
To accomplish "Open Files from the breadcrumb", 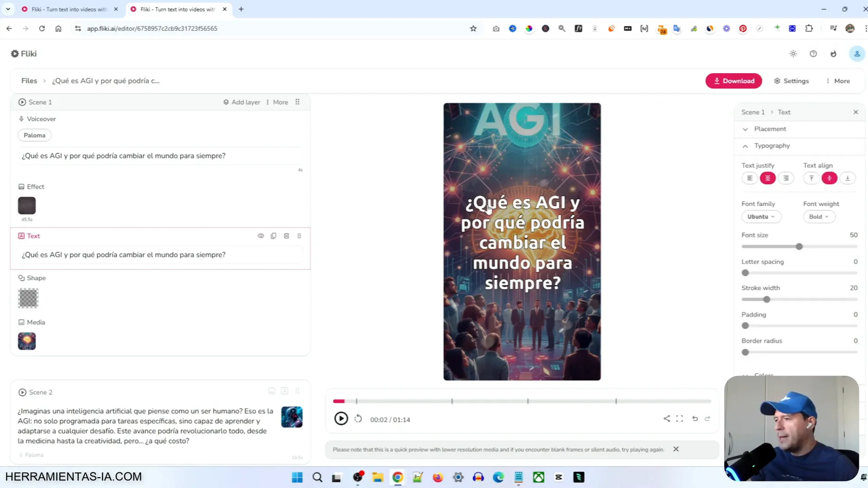I will pos(29,80).
